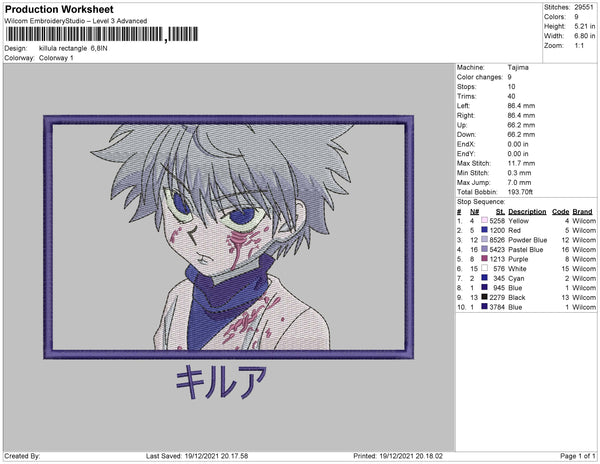The height and width of the screenshot is (464, 600).
Task: Click the Japanese katakana text below the frame
Action: click(221, 382)
